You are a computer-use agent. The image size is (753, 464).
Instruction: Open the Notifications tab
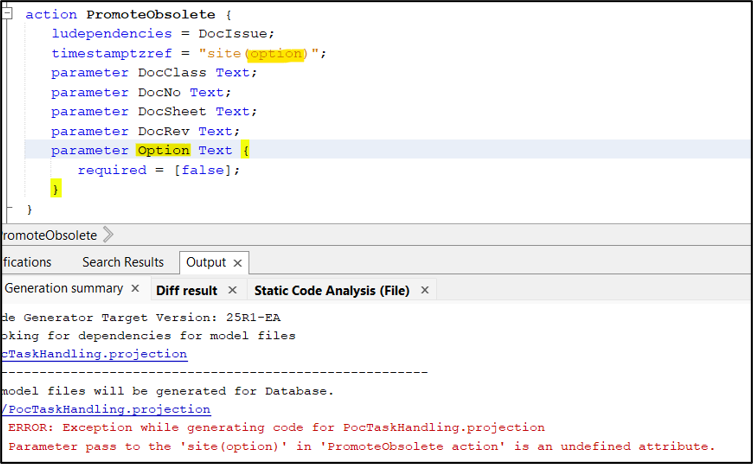[x=25, y=262]
